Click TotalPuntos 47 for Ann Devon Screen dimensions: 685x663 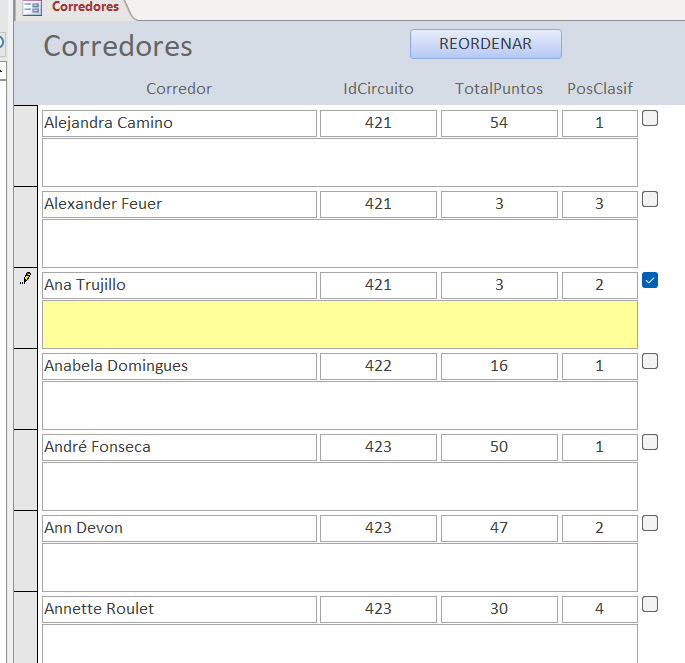click(499, 528)
